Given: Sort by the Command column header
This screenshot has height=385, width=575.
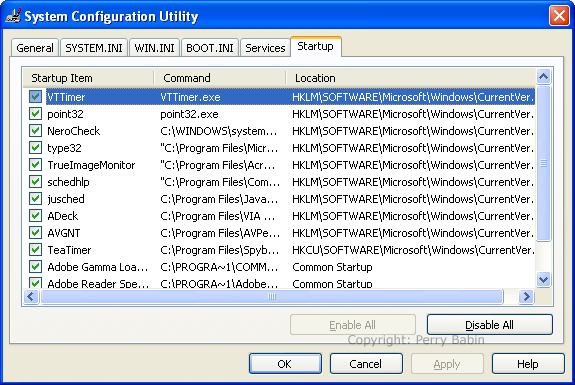Looking at the screenshot, I should [x=220, y=78].
